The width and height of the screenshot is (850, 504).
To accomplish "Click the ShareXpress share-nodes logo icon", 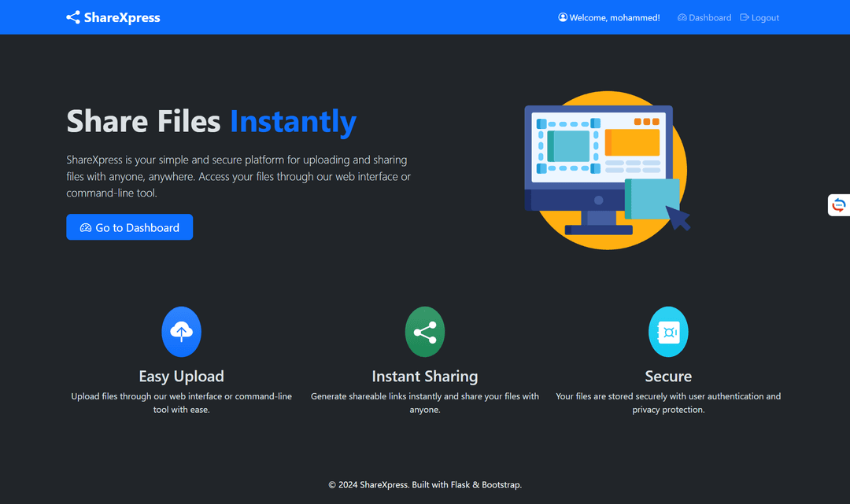I will coord(73,17).
